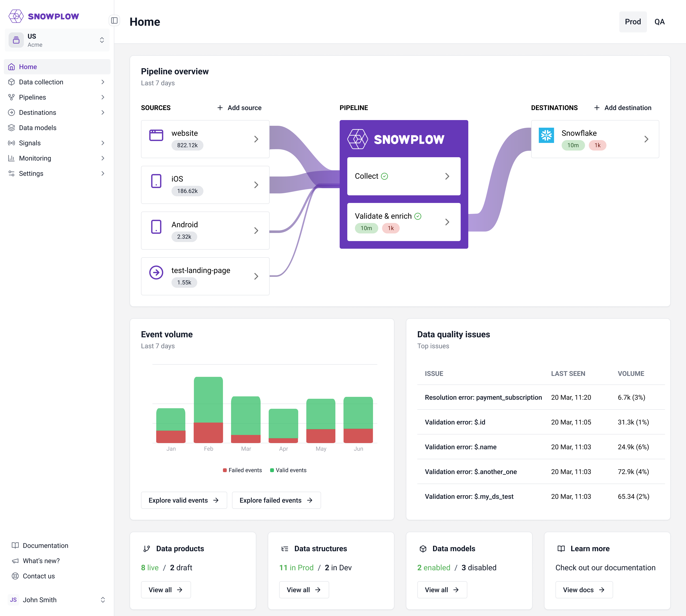The height and width of the screenshot is (616, 686).
Task: Click Explore failed events button
Action: point(276,500)
